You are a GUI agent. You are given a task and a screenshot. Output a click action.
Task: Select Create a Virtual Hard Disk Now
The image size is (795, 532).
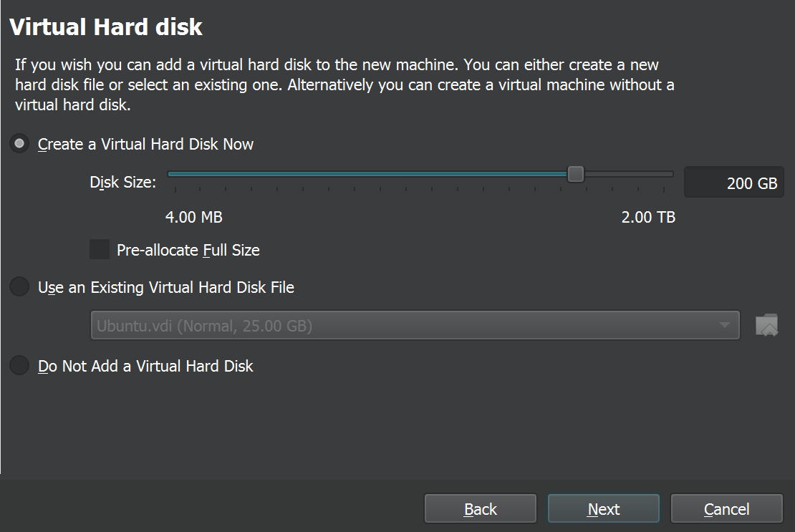(x=20, y=144)
